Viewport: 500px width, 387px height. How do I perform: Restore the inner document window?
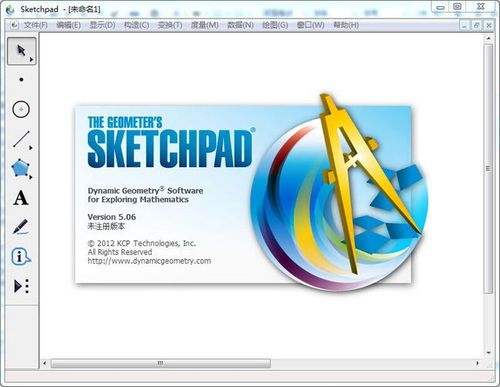point(476,25)
